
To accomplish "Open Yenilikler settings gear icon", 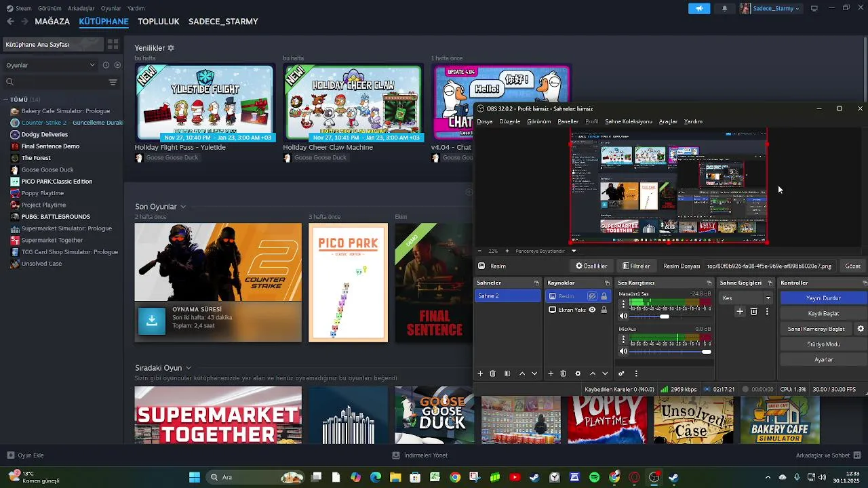I will (x=171, y=48).
